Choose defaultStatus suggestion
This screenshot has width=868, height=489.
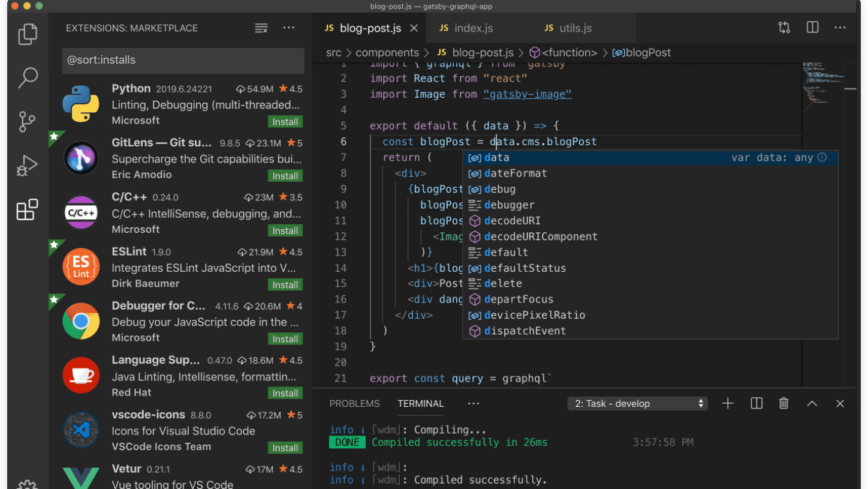(x=650, y=268)
